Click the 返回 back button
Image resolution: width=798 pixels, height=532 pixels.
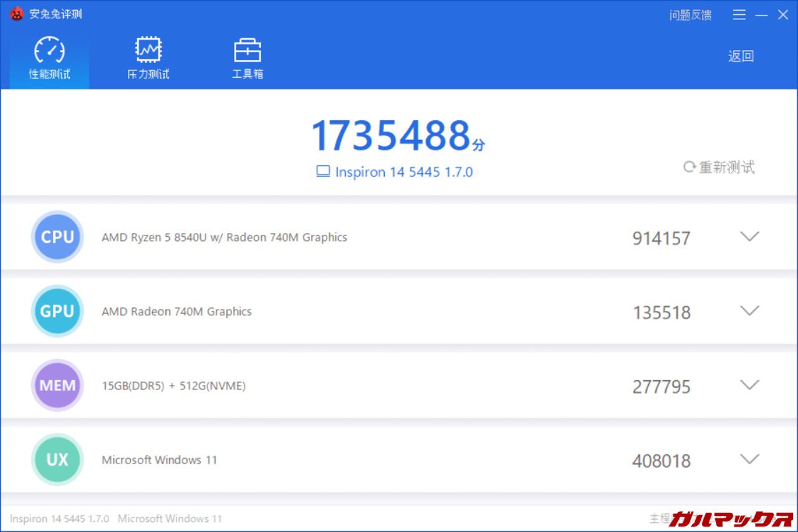pyautogui.click(x=741, y=56)
